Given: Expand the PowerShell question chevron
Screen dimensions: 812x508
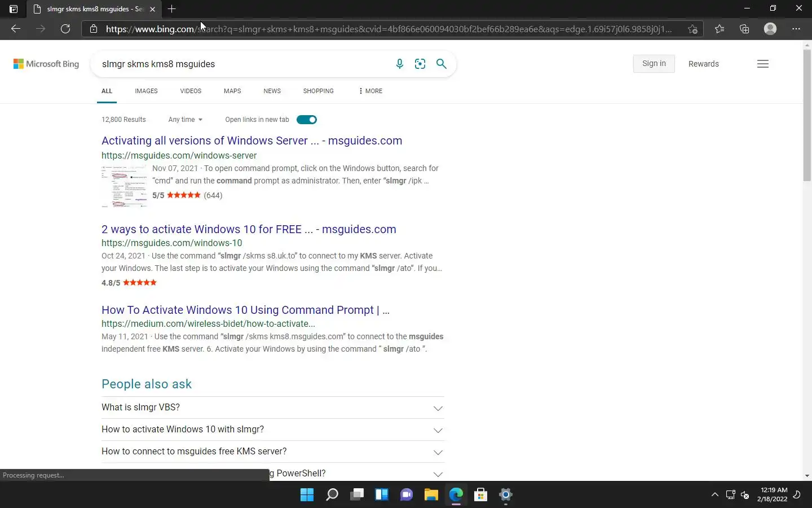Looking at the screenshot, I should (438, 474).
